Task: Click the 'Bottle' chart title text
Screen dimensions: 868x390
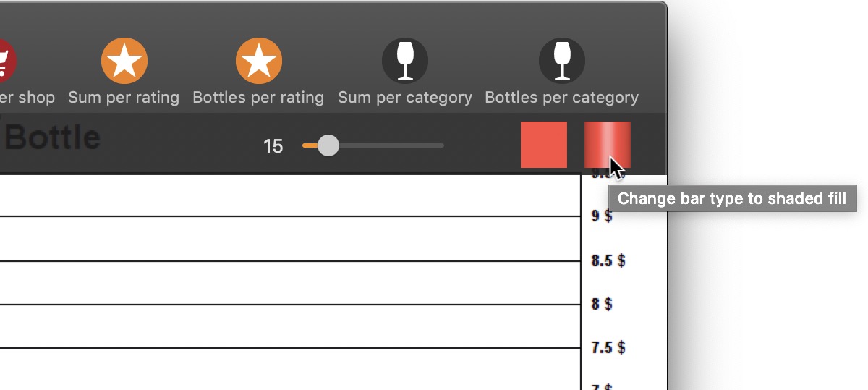Action: pos(52,137)
